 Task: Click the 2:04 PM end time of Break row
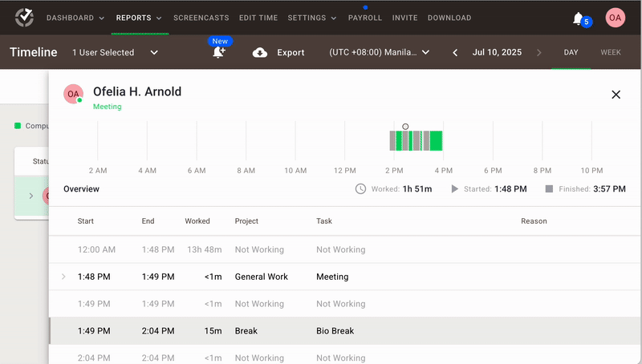(x=158, y=331)
